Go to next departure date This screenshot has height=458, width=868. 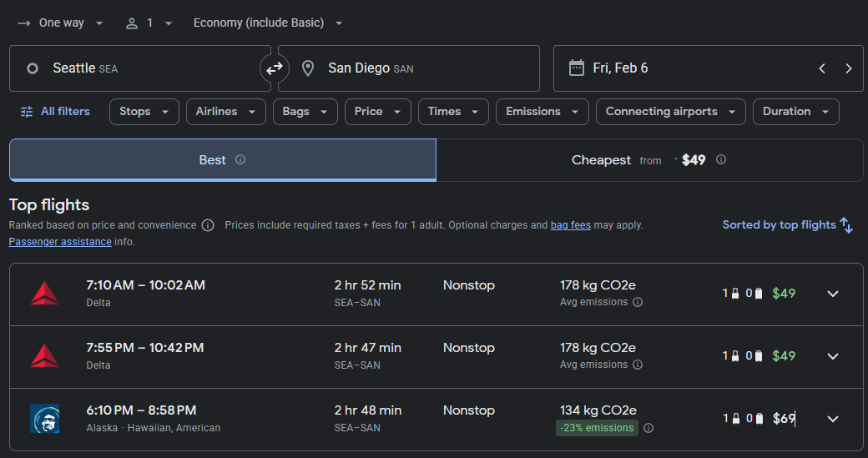coord(849,68)
